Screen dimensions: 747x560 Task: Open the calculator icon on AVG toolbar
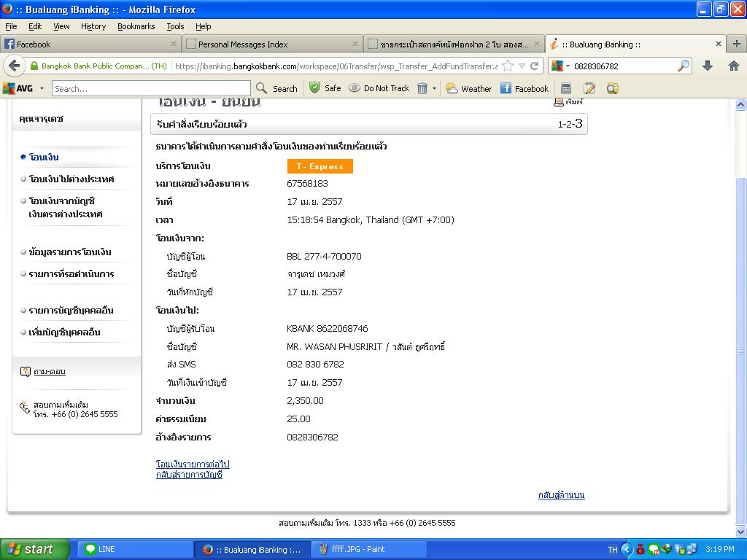[566, 88]
